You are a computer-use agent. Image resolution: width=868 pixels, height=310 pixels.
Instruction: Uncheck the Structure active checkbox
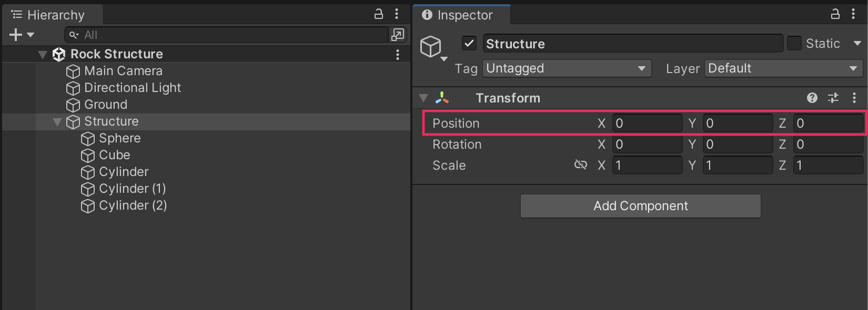click(469, 43)
